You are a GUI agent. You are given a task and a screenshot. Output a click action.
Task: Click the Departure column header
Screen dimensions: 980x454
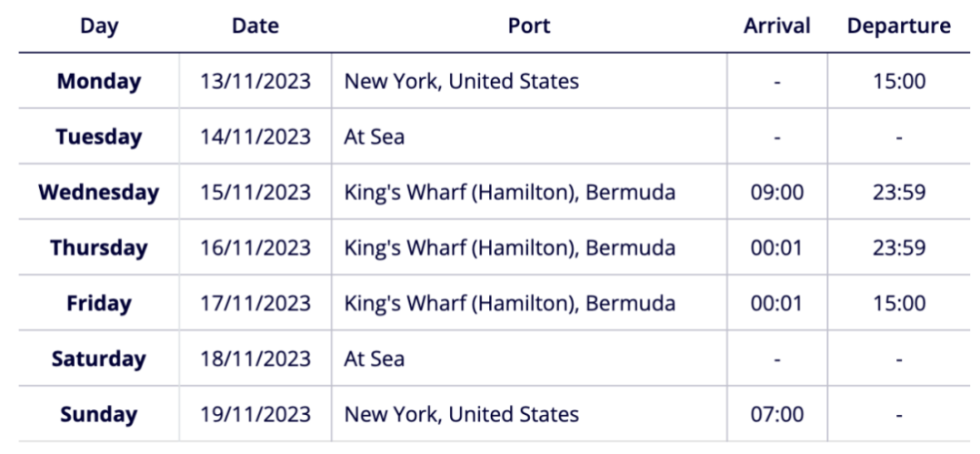tap(899, 26)
